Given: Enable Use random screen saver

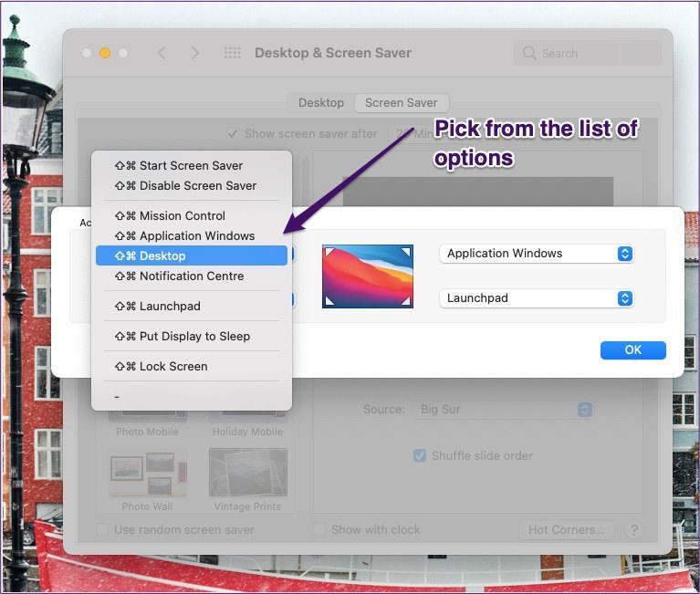Looking at the screenshot, I should pyautogui.click(x=102, y=529).
